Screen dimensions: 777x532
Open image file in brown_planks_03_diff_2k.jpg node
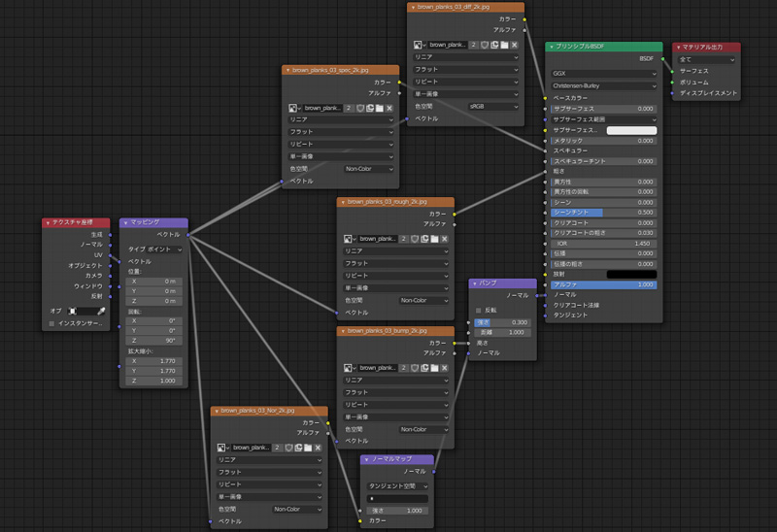504,45
